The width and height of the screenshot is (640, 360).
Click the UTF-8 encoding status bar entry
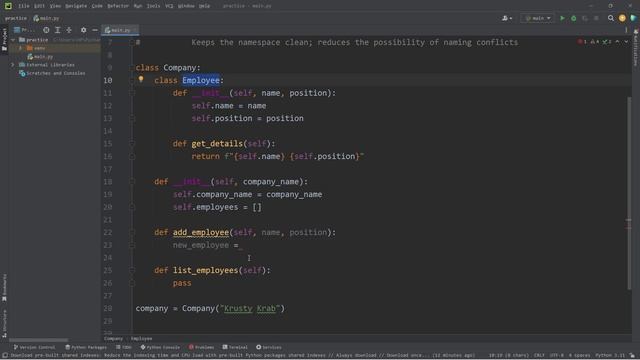coord(557,356)
